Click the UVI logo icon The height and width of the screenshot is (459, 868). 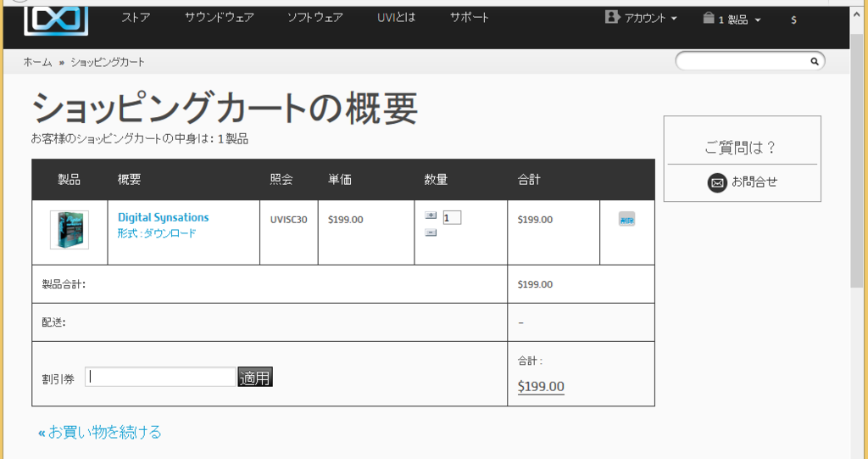click(56, 21)
